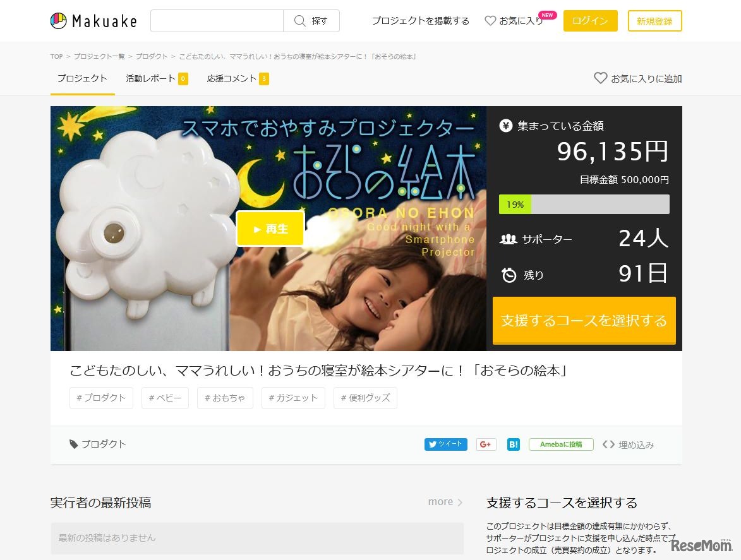This screenshot has height=560, width=741.
Task: Click the 目標金額 500,000円 text
Action: tap(624, 180)
